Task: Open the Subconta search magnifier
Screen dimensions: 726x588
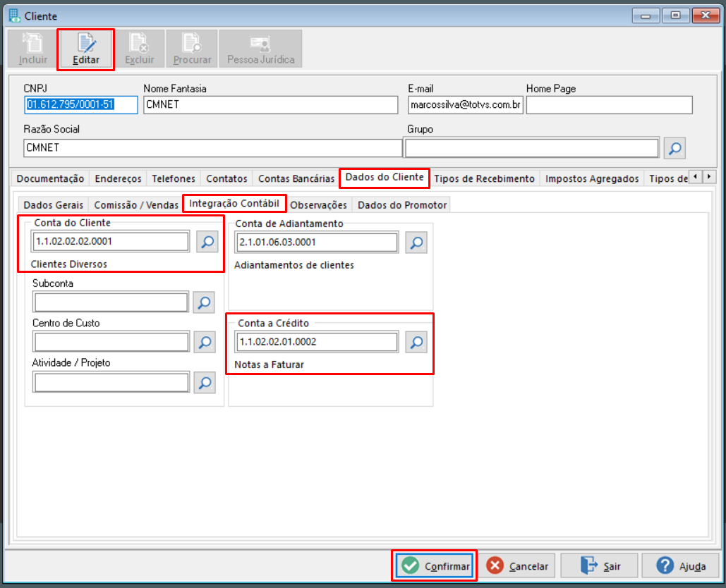Action: click(x=204, y=302)
